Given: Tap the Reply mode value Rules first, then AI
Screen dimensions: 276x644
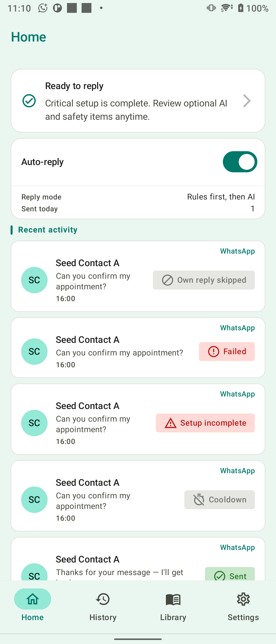Looking at the screenshot, I should 221,197.
